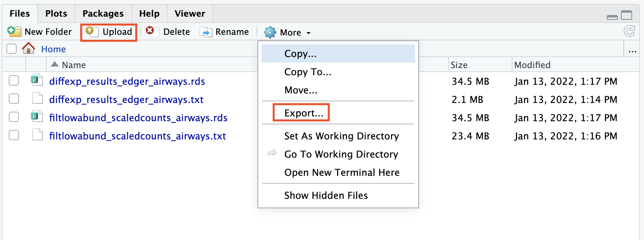Select checkbox for filtlowabund_scaledcounts_airways.txt

pyautogui.click(x=14, y=135)
